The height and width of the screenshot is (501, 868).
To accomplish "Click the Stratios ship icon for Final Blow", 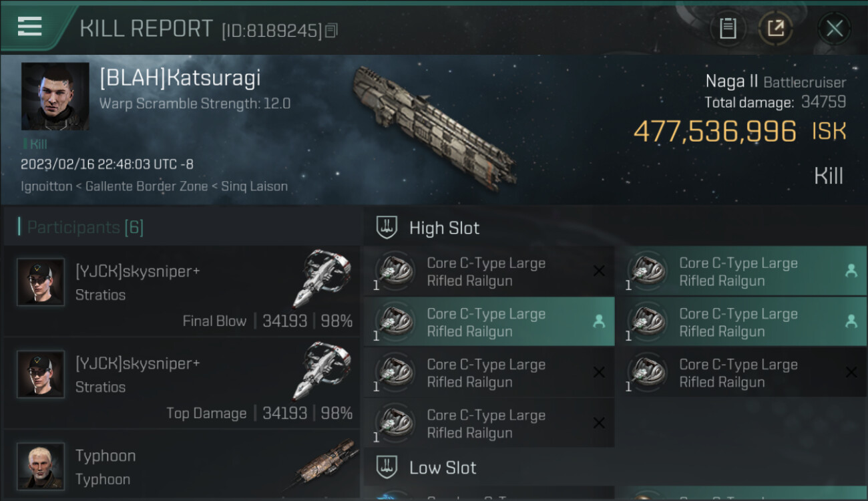I will pyautogui.click(x=322, y=278).
